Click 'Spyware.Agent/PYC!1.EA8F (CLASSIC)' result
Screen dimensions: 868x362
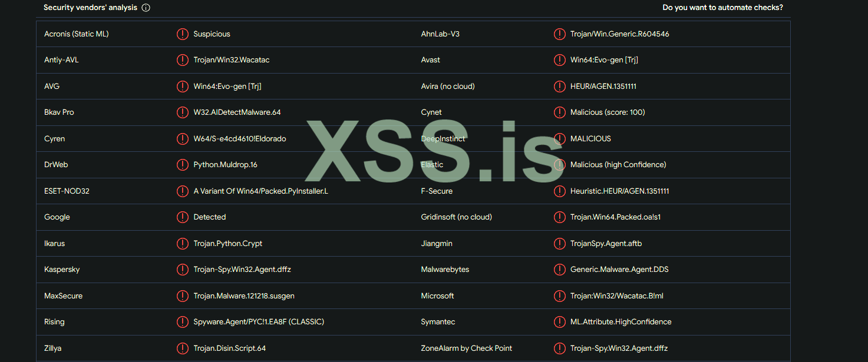pos(259,322)
